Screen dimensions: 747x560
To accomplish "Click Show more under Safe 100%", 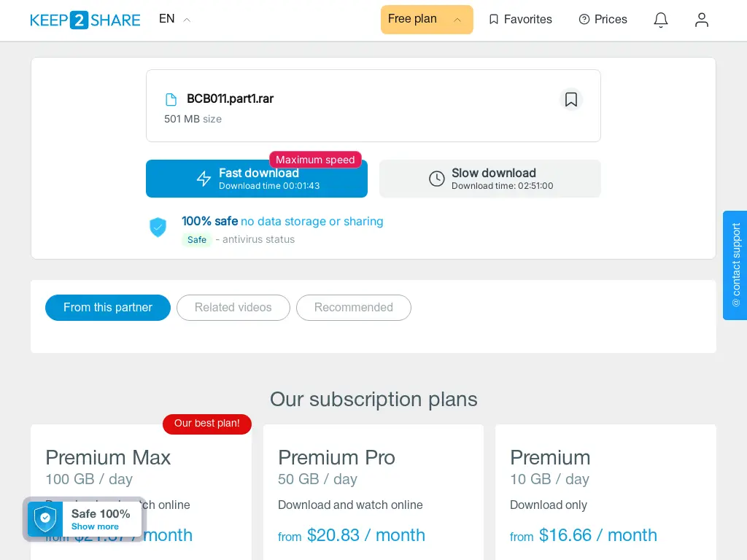I will click(95, 526).
